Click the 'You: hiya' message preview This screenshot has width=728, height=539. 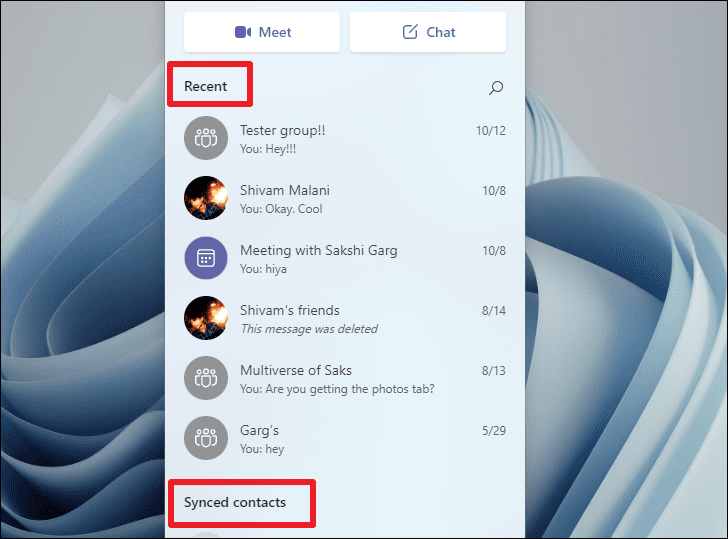263,269
